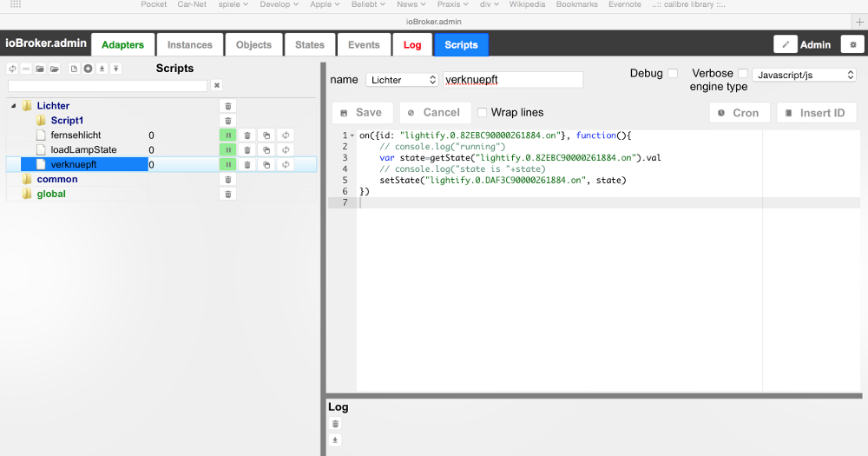Delete the global folder via its trash icon
868x456 pixels.
click(x=228, y=194)
